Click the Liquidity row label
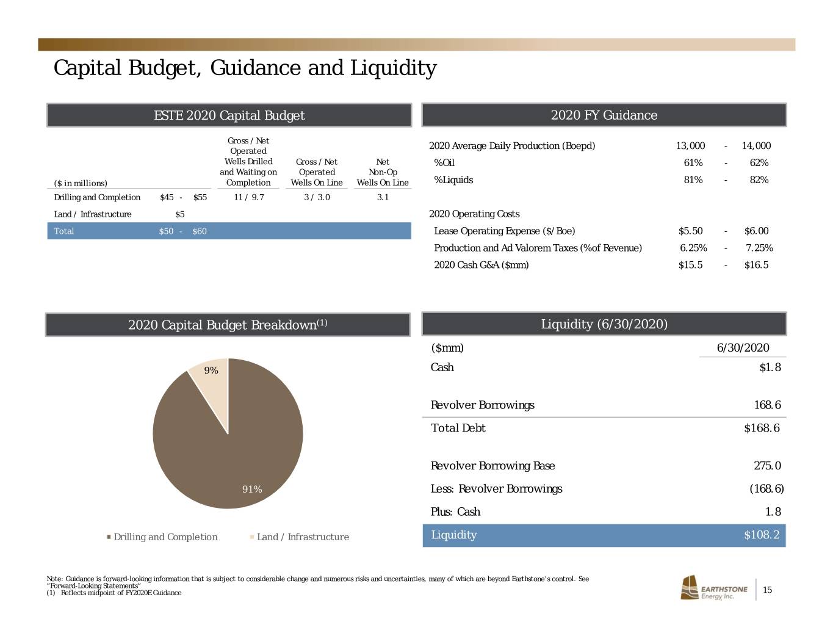 454,535
